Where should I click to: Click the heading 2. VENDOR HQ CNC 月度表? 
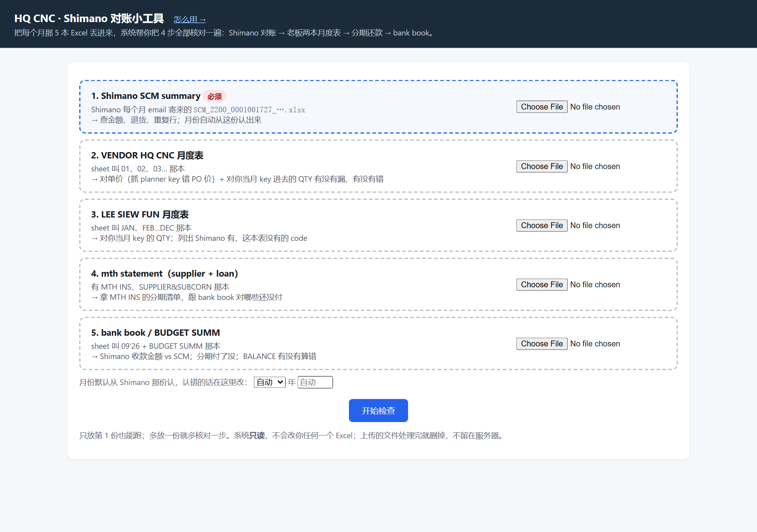point(147,155)
